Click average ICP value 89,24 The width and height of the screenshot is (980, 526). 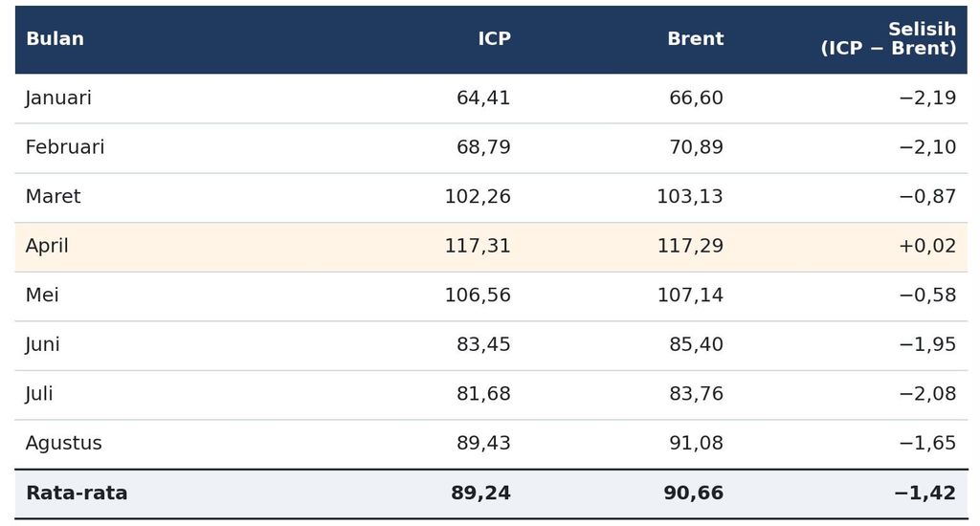click(480, 493)
